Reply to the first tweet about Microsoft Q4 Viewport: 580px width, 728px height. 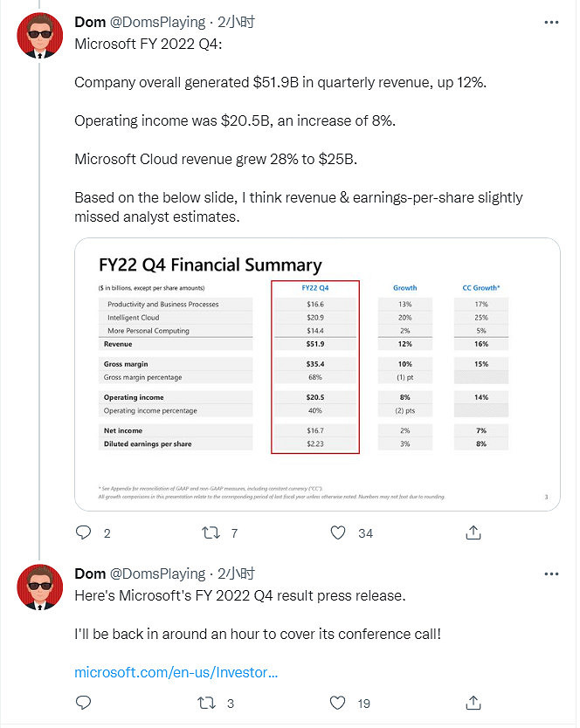(84, 532)
